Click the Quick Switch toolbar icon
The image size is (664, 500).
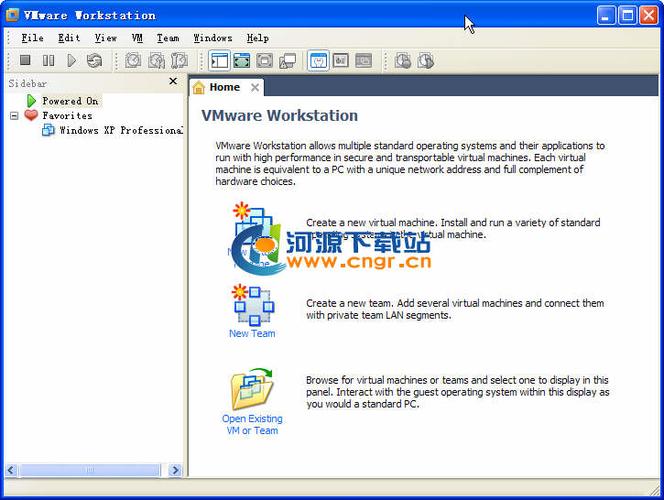click(265, 61)
